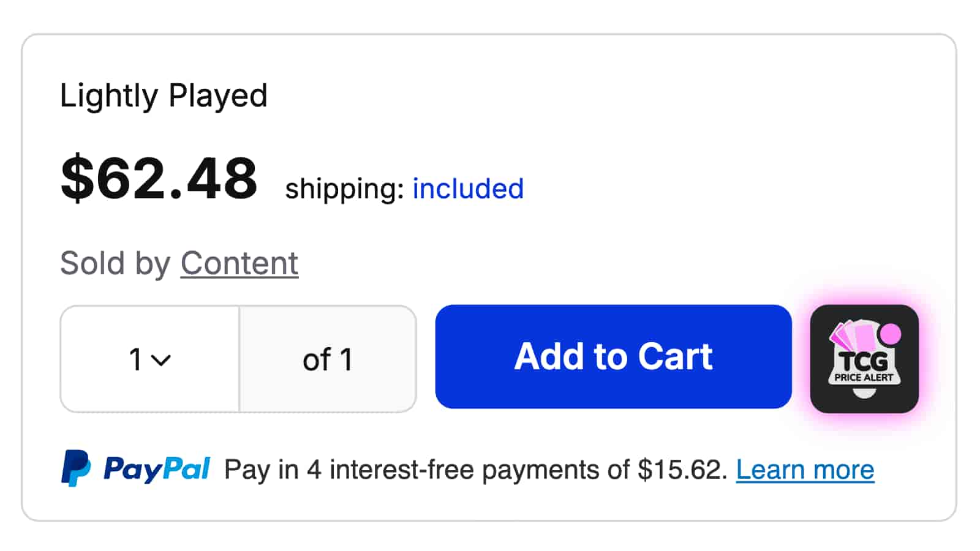Image resolution: width=980 pixels, height=551 pixels.
Task: Click the blue shipping included text
Action: (x=468, y=189)
